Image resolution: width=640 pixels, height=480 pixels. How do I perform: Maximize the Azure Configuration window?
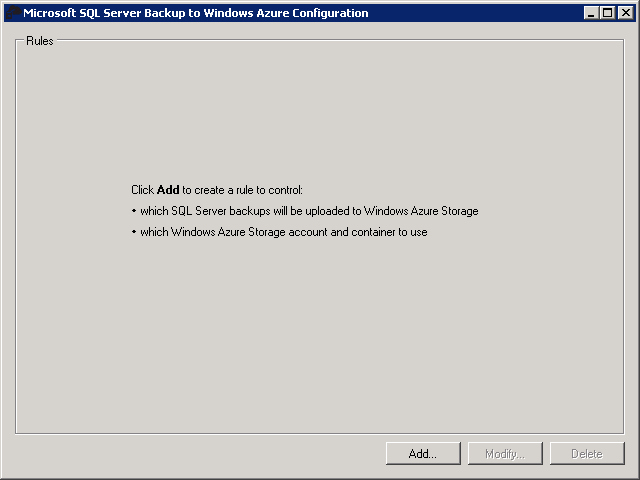[x=607, y=13]
